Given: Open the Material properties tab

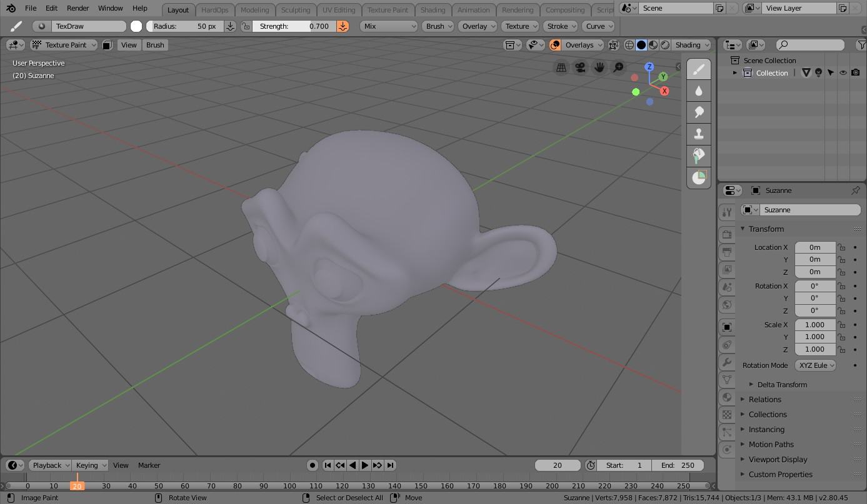Looking at the screenshot, I should [x=726, y=397].
